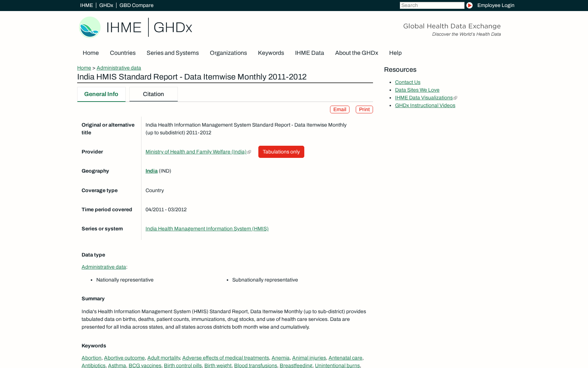Click the Animal injuries keyword
Image resolution: width=588 pixels, height=368 pixels.
(x=309, y=358)
